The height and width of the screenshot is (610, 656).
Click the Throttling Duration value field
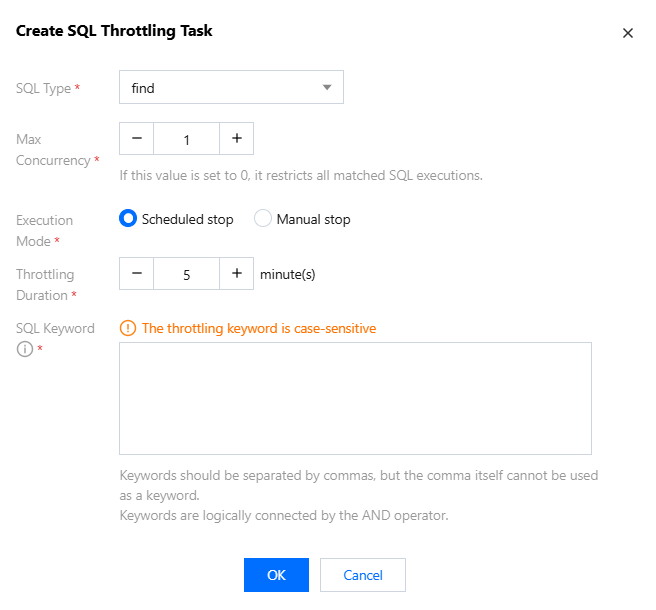pos(187,274)
